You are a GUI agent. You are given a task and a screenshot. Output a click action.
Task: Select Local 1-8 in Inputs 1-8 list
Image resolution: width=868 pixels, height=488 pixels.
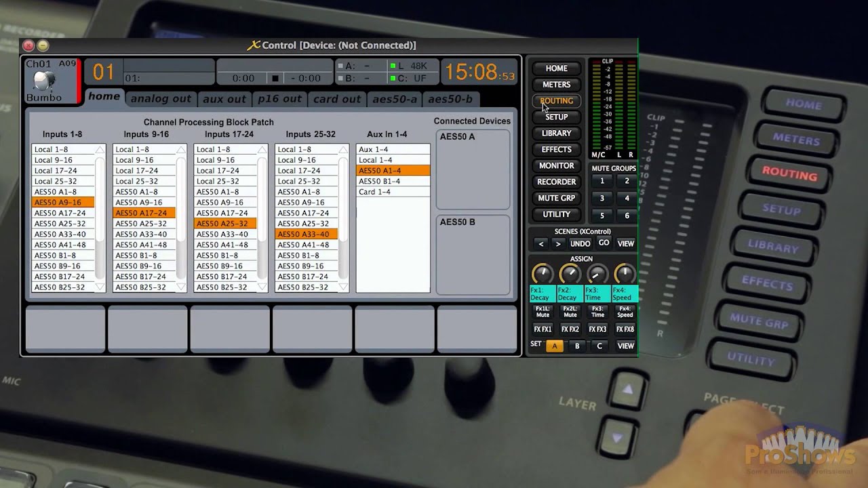[x=62, y=150]
